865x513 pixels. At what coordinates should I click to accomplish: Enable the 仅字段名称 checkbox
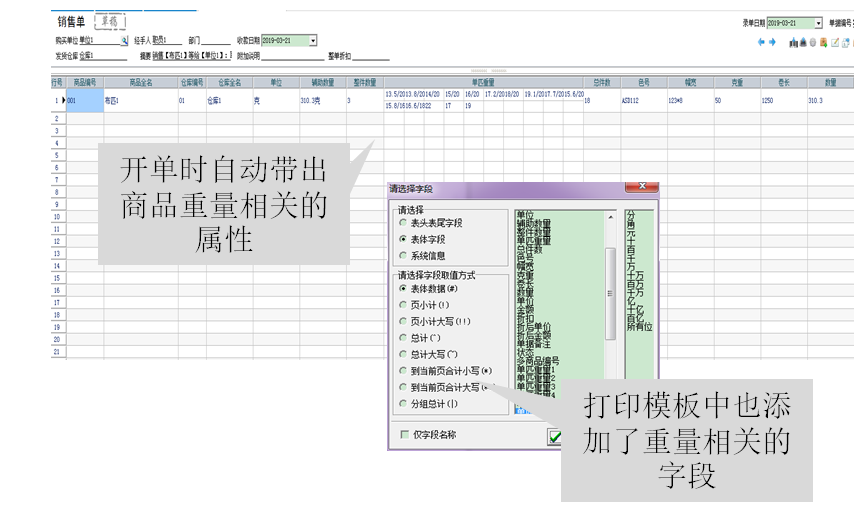point(404,435)
